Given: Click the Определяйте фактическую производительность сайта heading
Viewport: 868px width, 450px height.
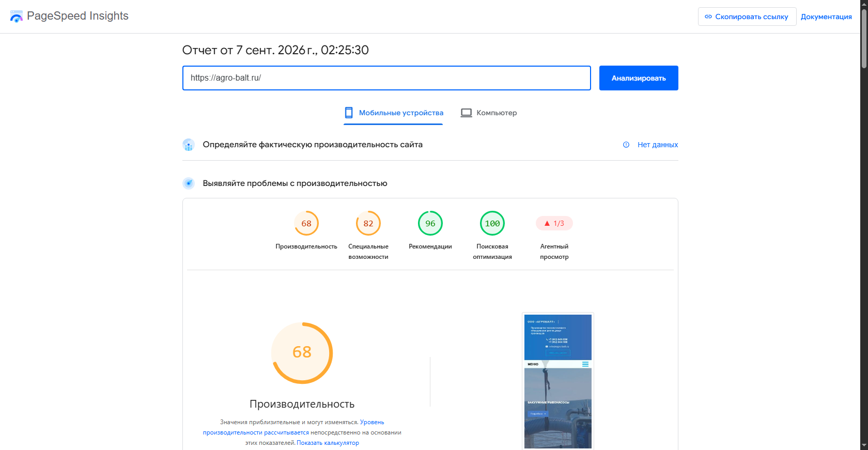Looking at the screenshot, I should pos(313,145).
